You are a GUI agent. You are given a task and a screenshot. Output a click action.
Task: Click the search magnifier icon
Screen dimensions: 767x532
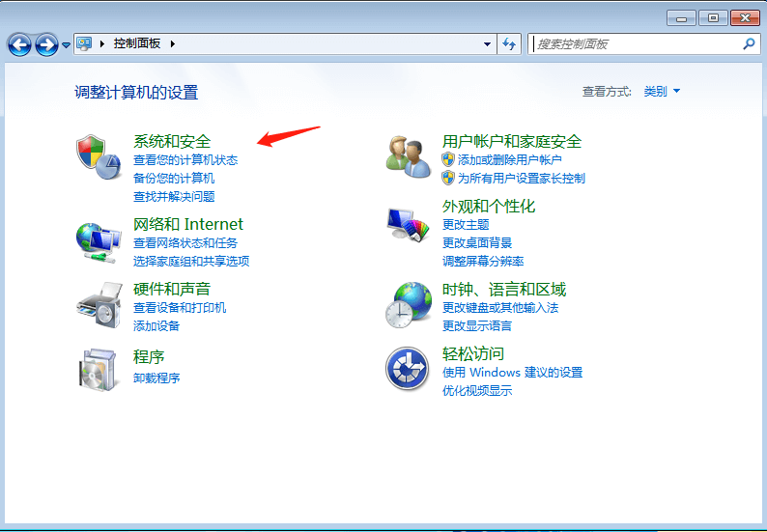pos(749,44)
